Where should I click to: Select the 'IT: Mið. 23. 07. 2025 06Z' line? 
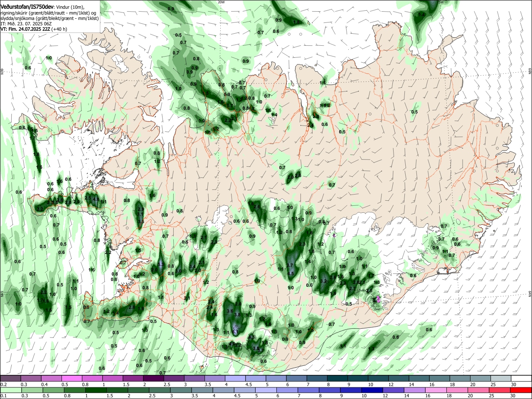coord(26,24)
